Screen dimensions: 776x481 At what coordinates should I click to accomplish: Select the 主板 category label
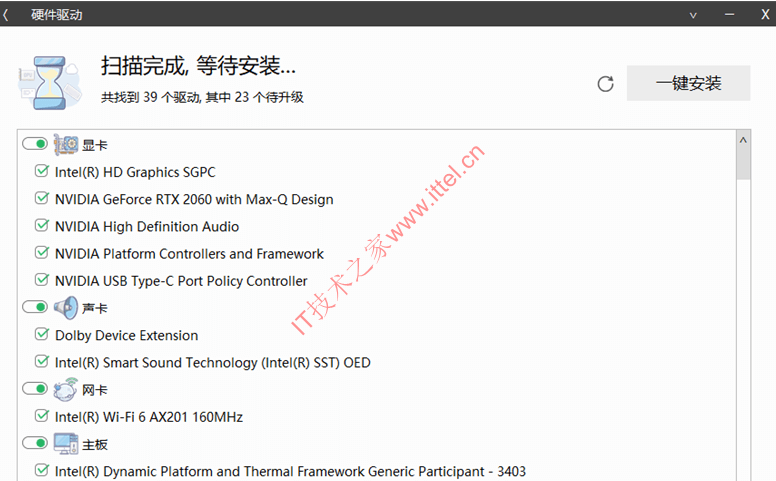click(95, 445)
